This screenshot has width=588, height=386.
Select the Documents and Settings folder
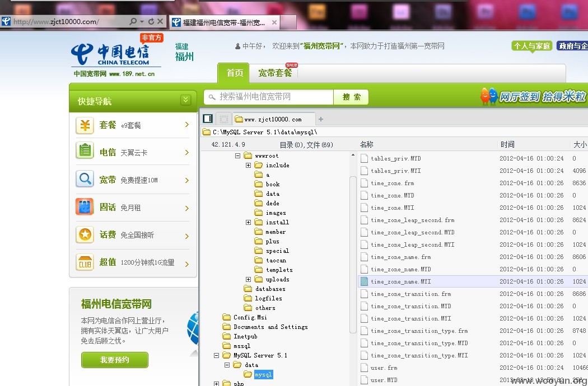pyautogui.click(x=270, y=327)
